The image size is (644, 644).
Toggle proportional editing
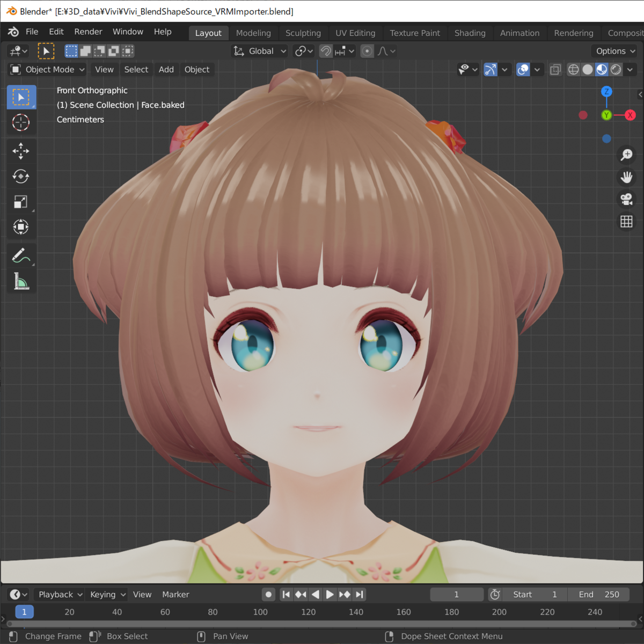click(x=367, y=51)
